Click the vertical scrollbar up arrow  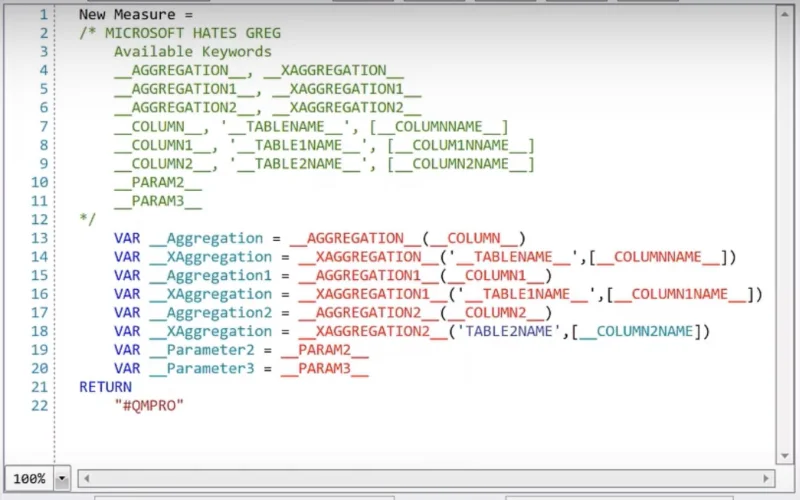pyautogui.click(x=784, y=14)
